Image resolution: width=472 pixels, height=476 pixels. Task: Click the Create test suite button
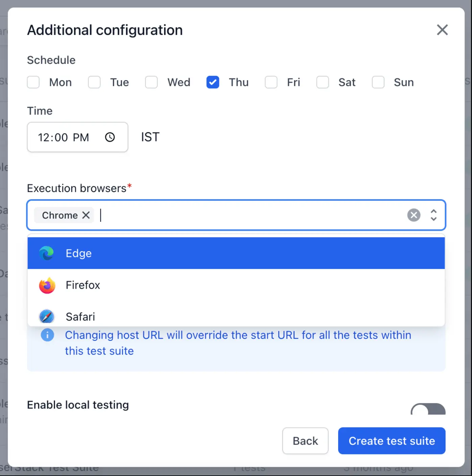(x=392, y=441)
